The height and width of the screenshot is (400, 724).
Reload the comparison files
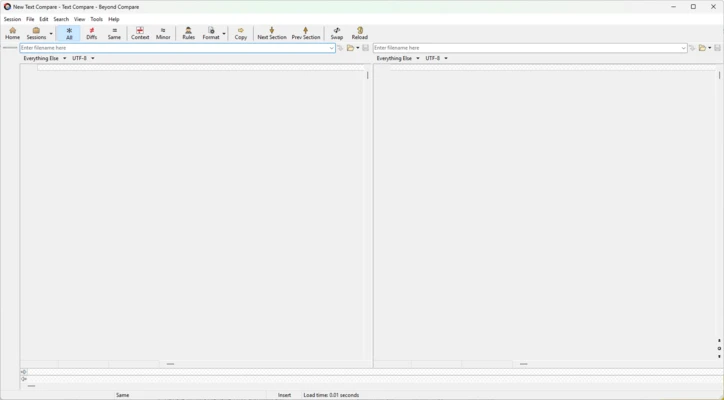360,33
